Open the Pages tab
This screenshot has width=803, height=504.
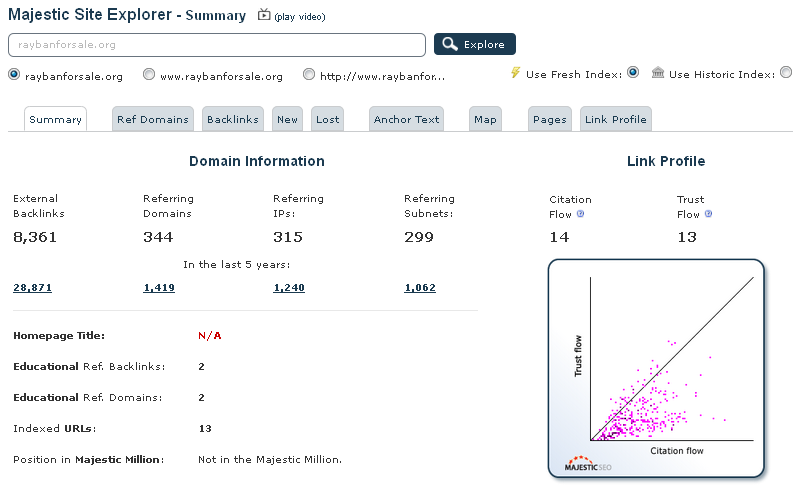click(x=550, y=119)
